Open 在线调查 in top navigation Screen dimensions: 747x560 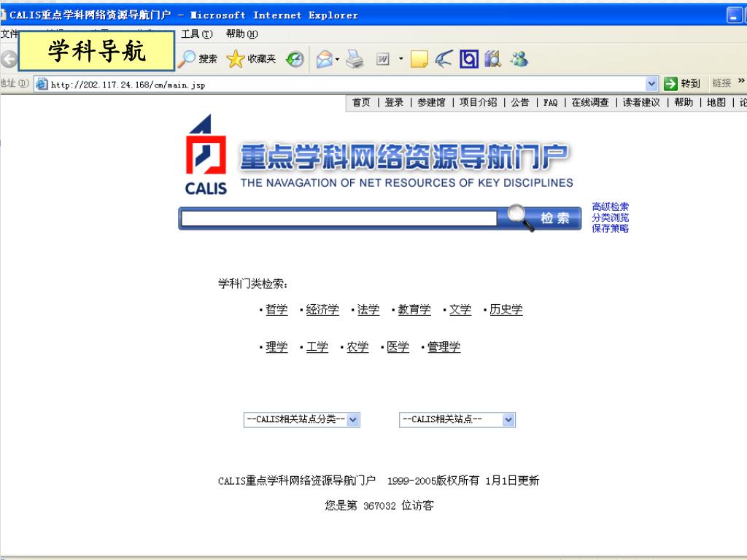point(589,102)
